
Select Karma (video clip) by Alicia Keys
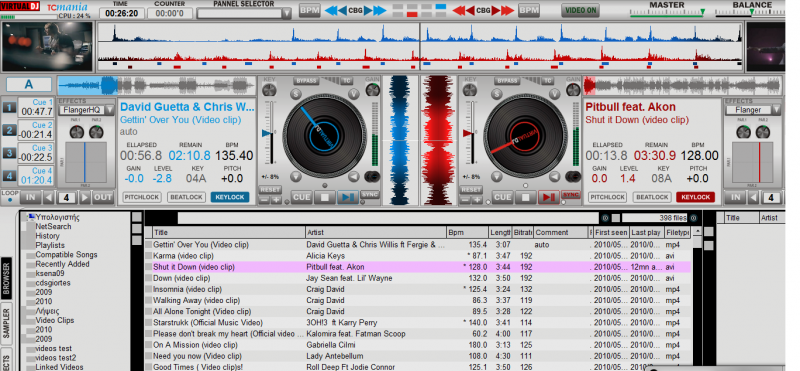click(418, 256)
